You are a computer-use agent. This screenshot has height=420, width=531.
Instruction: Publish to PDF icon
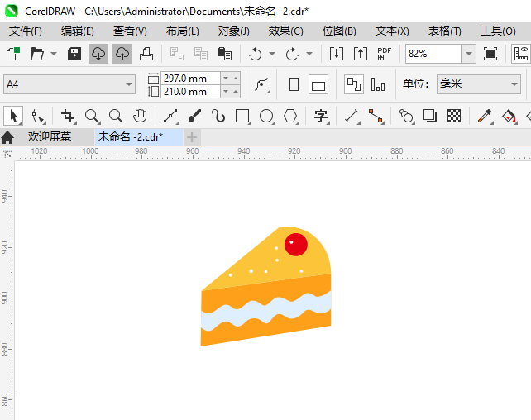(x=384, y=54)
